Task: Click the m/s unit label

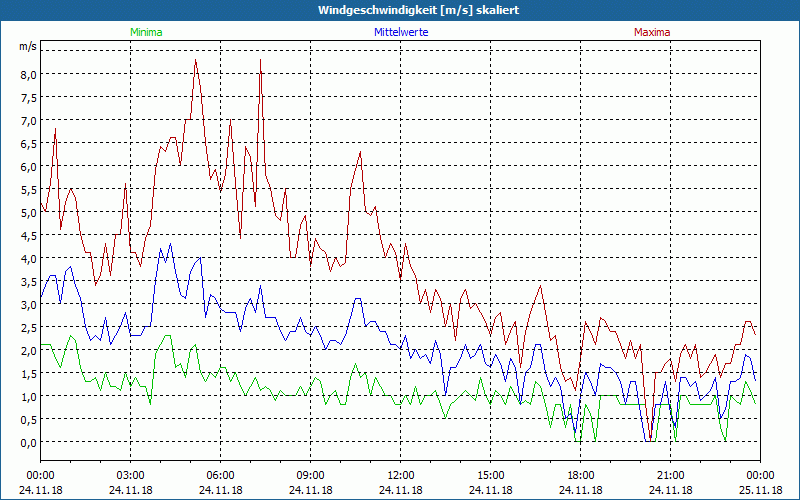Action: click(28, 46)
